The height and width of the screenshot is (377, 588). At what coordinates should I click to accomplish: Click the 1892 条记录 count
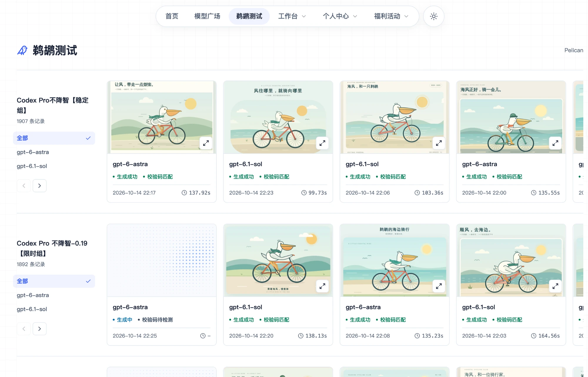pos(31,264)
